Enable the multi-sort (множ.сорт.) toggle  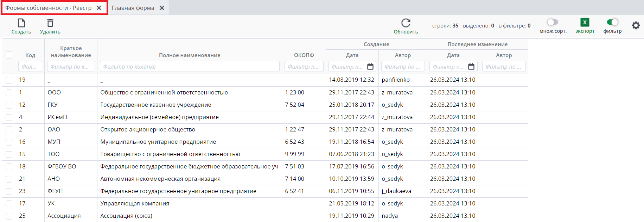[553, 22]
